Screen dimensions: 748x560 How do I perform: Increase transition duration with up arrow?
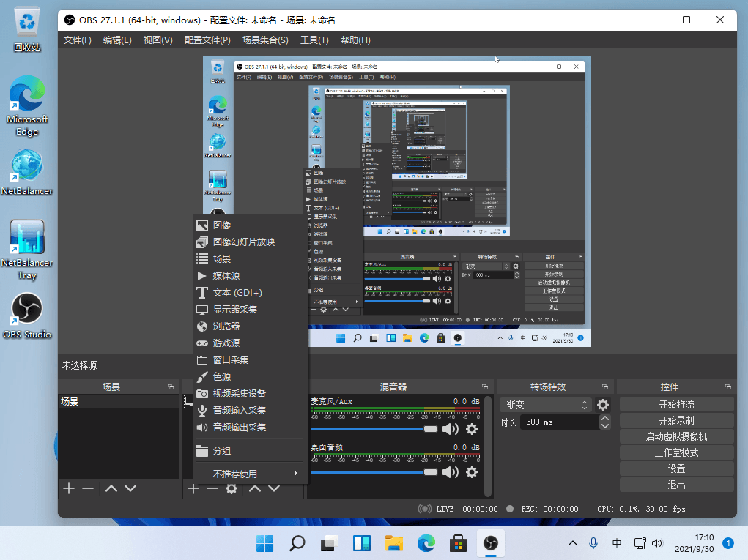(605, 419)
